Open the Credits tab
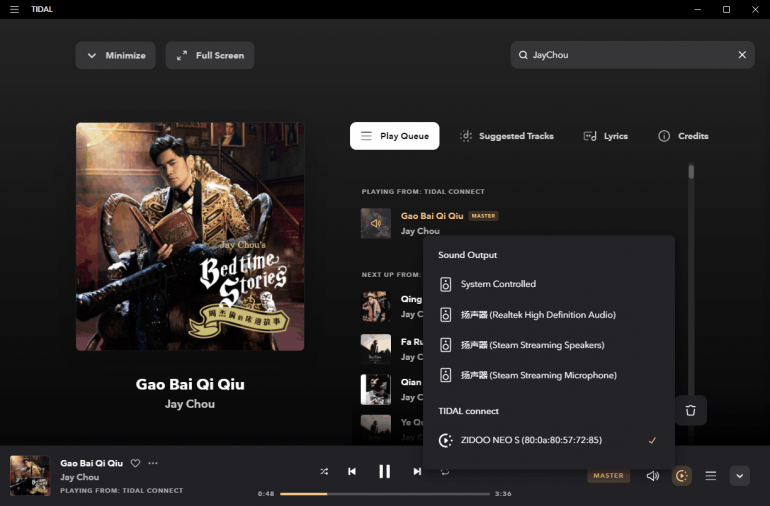770x506 pixels. [683, 136]
